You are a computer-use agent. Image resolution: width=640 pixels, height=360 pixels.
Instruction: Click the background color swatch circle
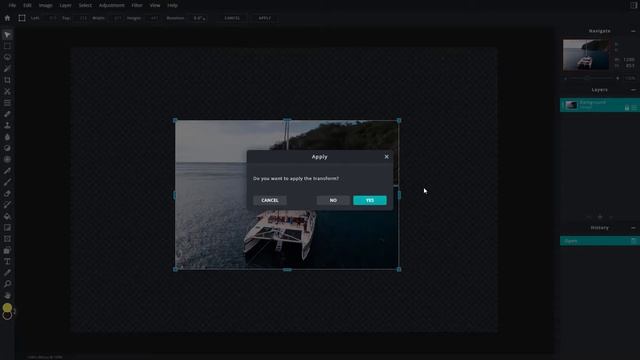7,315
